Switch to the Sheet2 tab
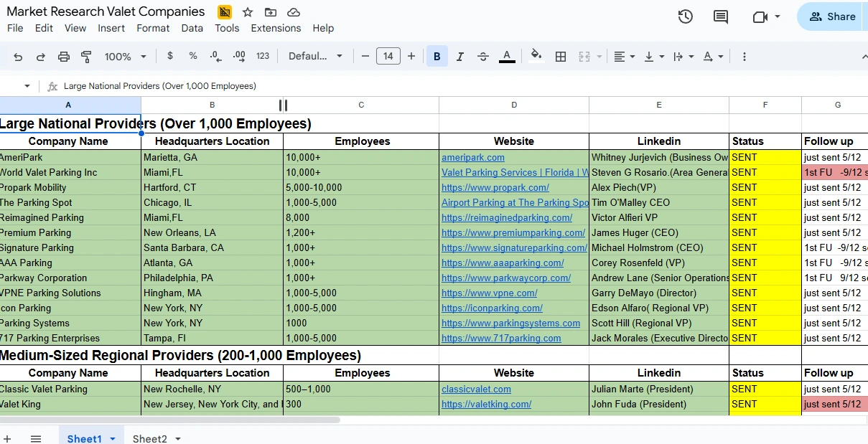The height and width of the screenshot is (444, 868). (149, 439)
